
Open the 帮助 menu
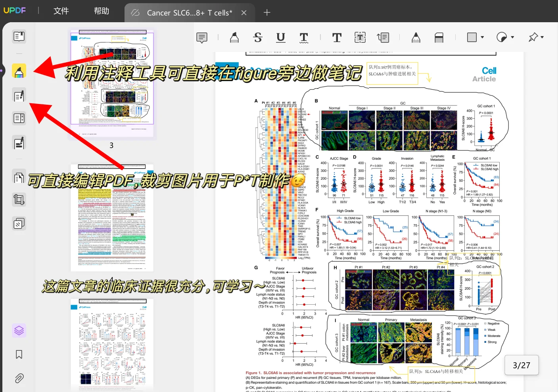coord(102,11)
